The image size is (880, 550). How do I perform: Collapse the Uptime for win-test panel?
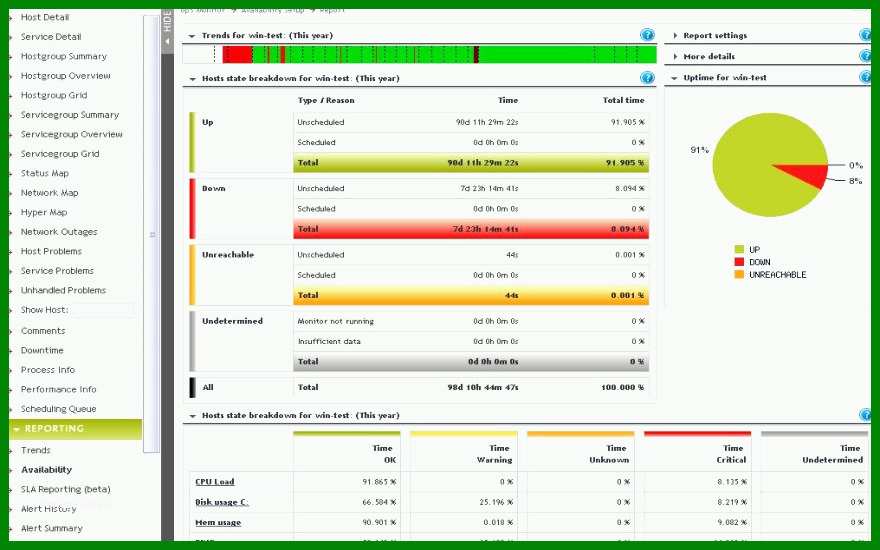pyautogui.click(x=675, y=78)
